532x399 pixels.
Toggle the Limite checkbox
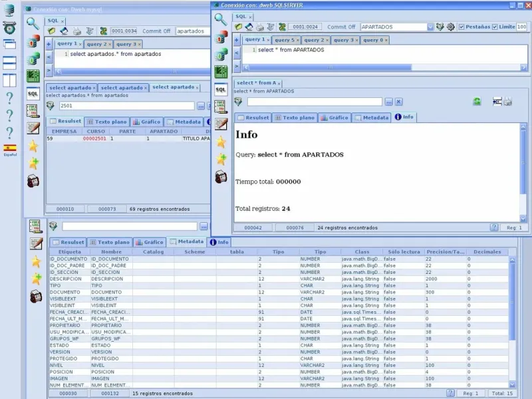coord(495,27)
